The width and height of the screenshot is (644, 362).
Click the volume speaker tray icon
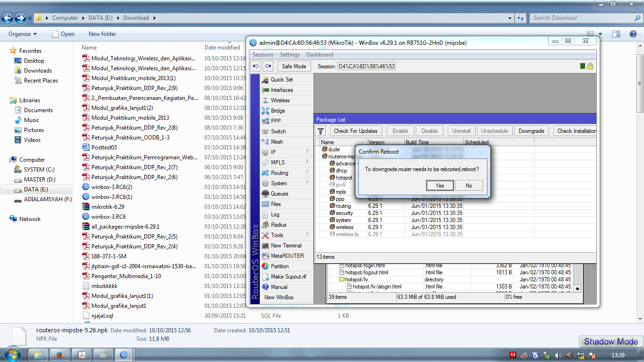coord(558,355)
